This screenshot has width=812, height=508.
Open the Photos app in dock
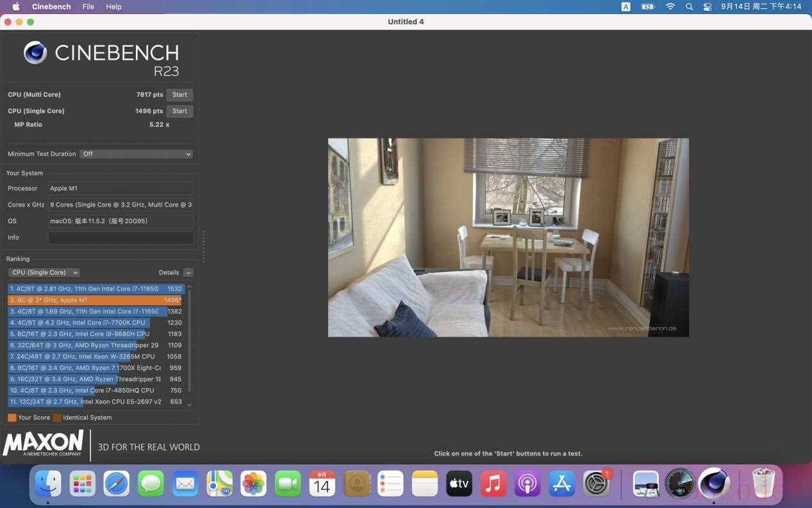click(253, 484)
